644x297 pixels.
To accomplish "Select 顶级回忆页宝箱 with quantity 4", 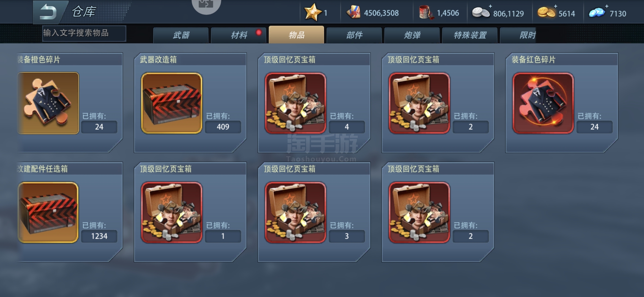I will tap(314, 103).
